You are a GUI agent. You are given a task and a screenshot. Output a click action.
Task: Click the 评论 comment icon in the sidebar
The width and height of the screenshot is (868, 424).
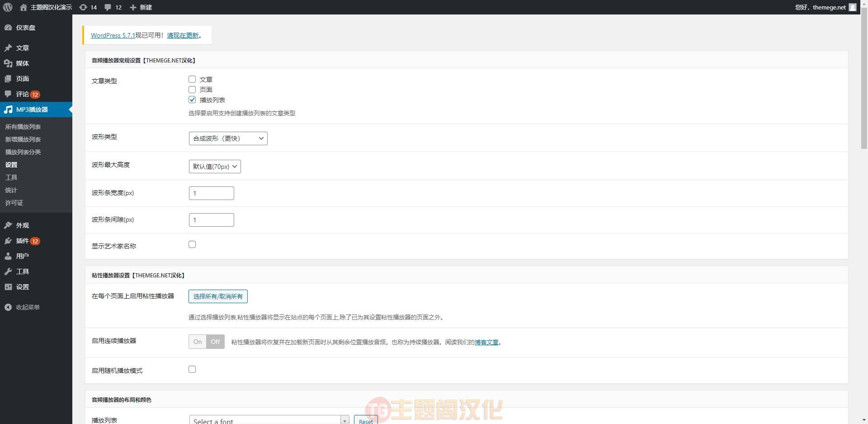[x=8, y=94]
